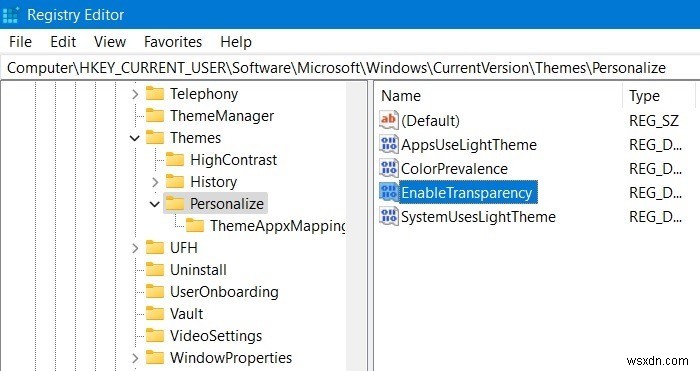Screen dimensions: 700x371
Task: Select the Telephony folder icon
Action: (155, 94)
